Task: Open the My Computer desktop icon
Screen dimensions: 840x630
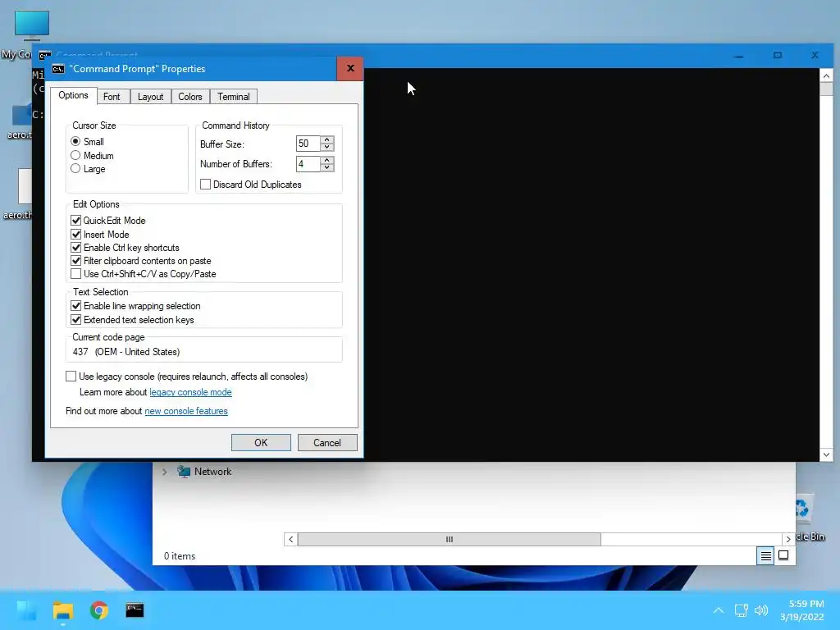Action: click(x=31, y=25)
